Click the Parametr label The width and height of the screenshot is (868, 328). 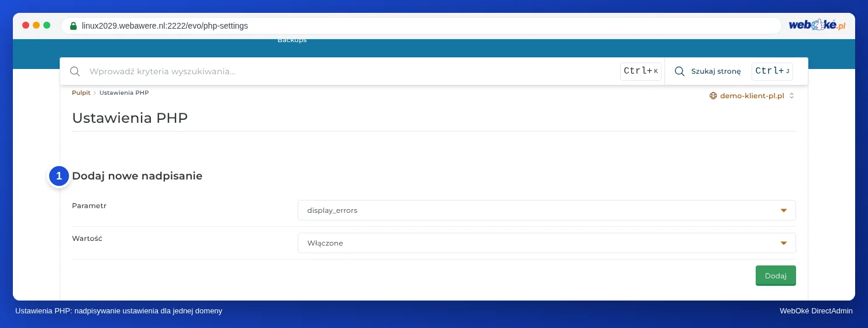point(89,206)
